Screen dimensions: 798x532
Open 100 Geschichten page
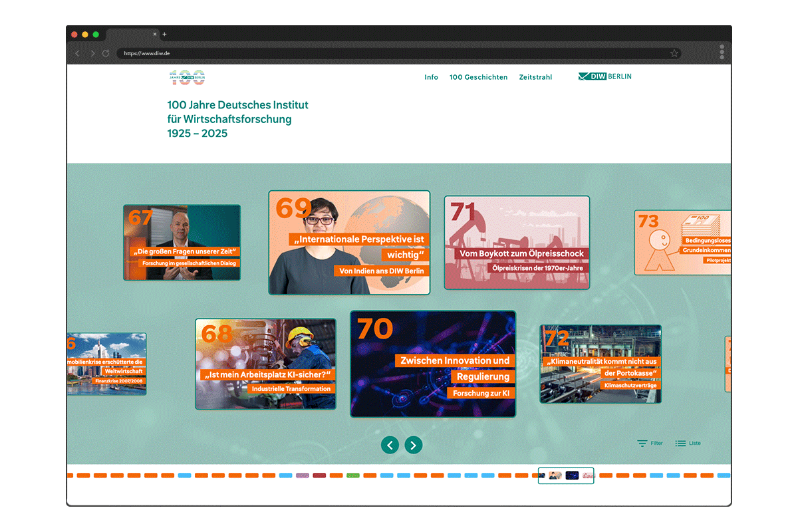[x=478, y=77]
